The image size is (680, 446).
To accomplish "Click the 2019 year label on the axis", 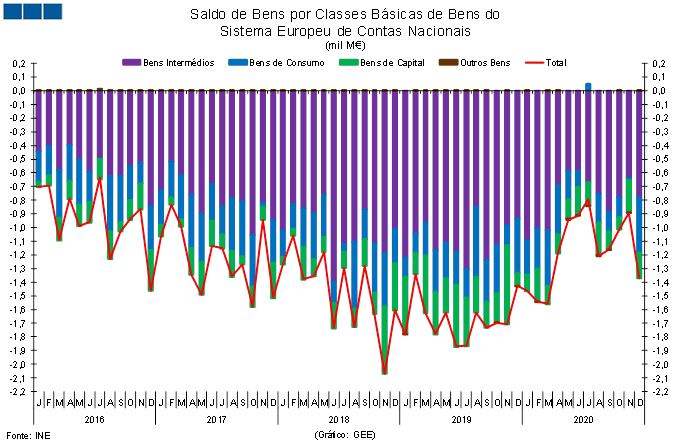I will (461, 420).
